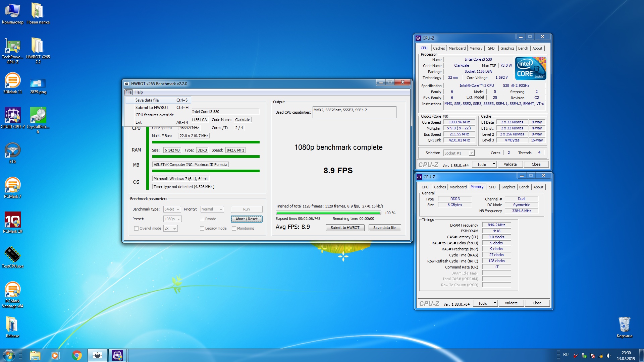Click the volume speaker tray icon
Viewport: 644px width, 362px height.
tap(608, 356)
